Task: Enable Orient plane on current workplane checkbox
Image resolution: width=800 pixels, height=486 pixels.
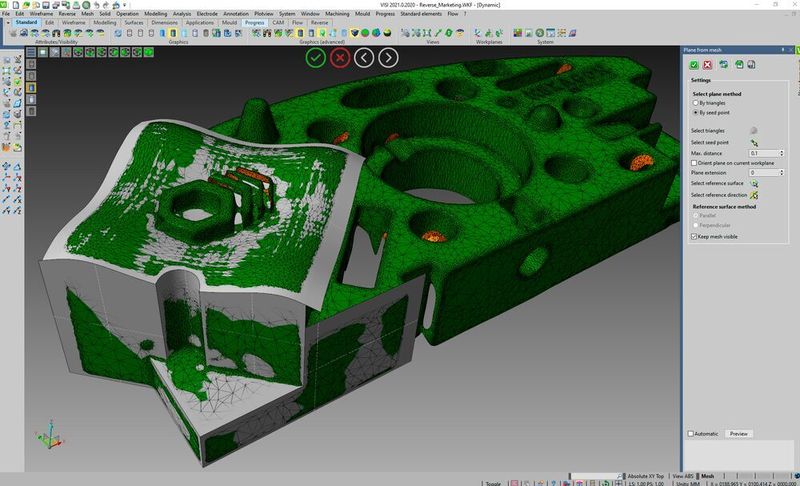Action: point(694,163)
